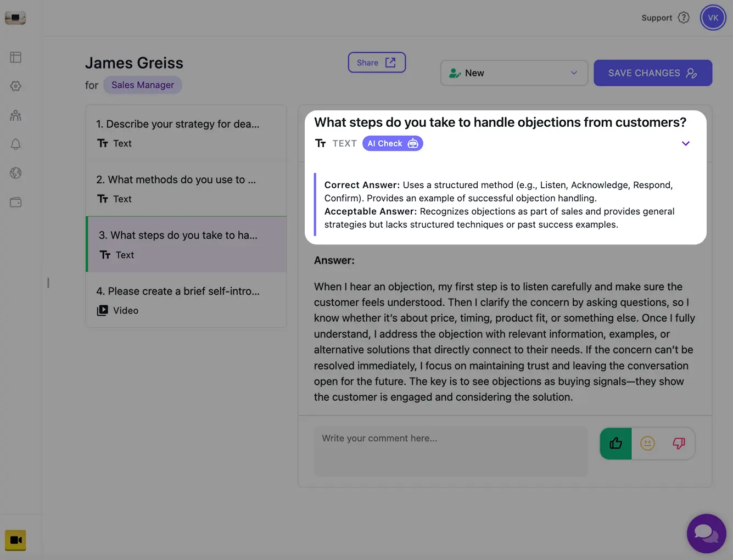Open the settings gear icon in sidebar
Screen dimensions: 733x560
click(x=15, y=86)
